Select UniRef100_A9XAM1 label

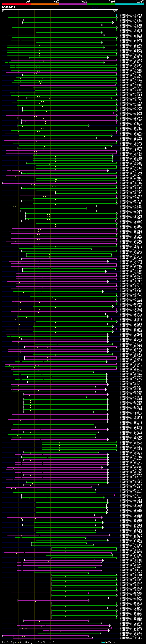pyautogui.click(x=131, y=85)
